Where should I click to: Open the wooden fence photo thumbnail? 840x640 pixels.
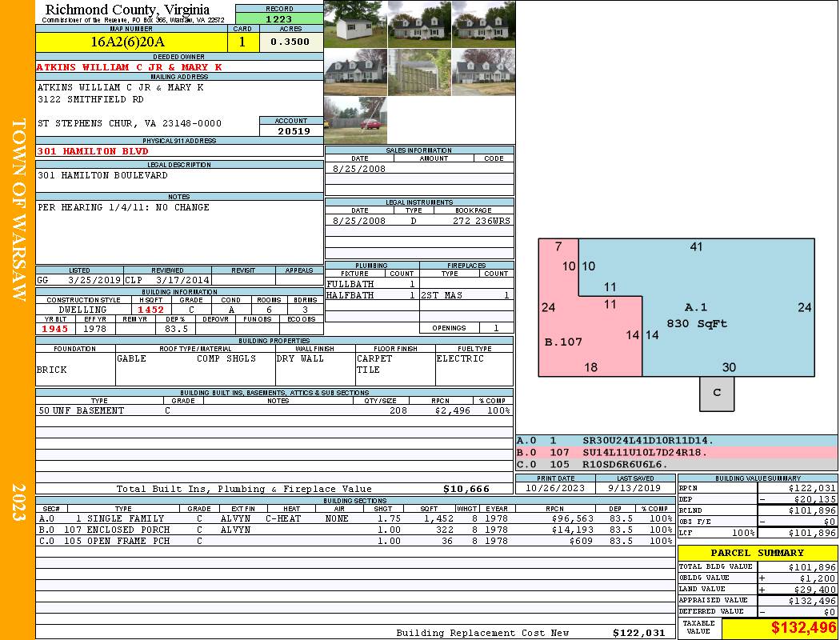[x=419, y=72]
